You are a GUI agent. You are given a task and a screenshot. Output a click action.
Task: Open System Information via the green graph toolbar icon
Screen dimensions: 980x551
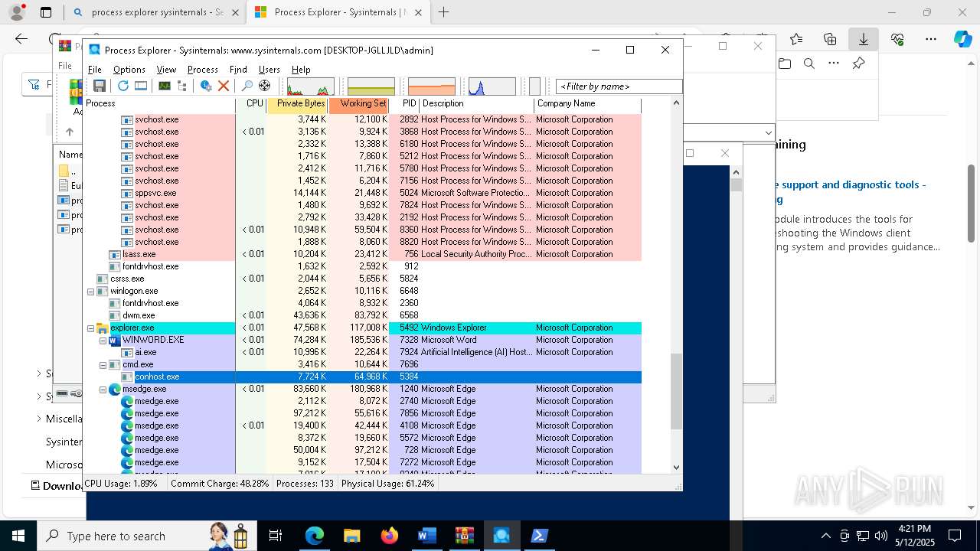[165, 86]
